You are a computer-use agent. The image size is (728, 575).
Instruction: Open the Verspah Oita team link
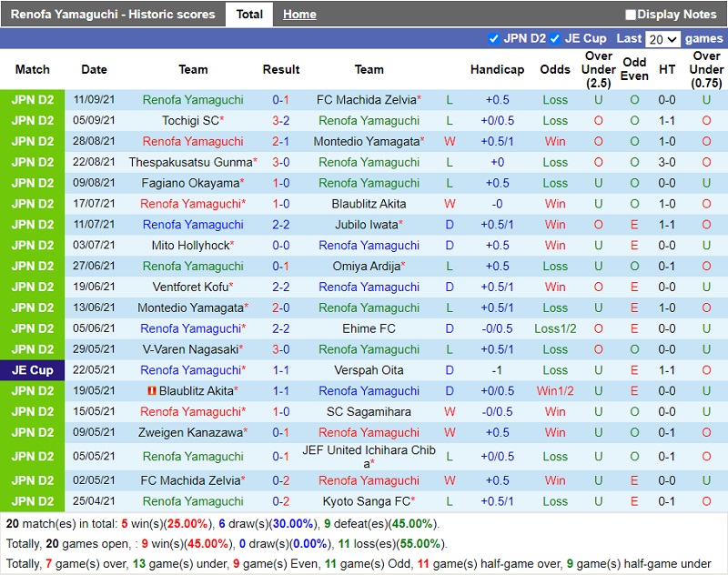pyautogui.click(x=369, y=370)
